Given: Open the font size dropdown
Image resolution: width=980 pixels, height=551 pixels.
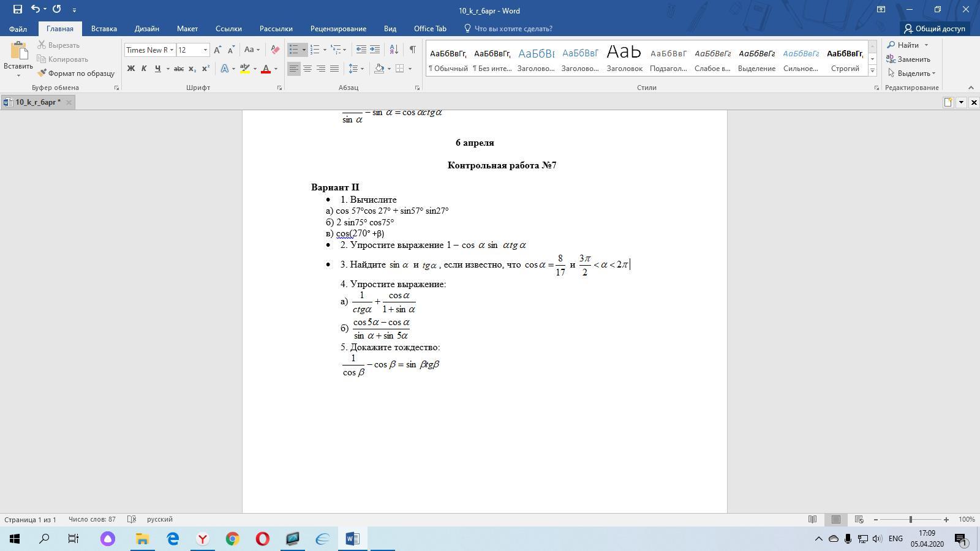Looking at the screenshot, I should click(x=205, y=50).
